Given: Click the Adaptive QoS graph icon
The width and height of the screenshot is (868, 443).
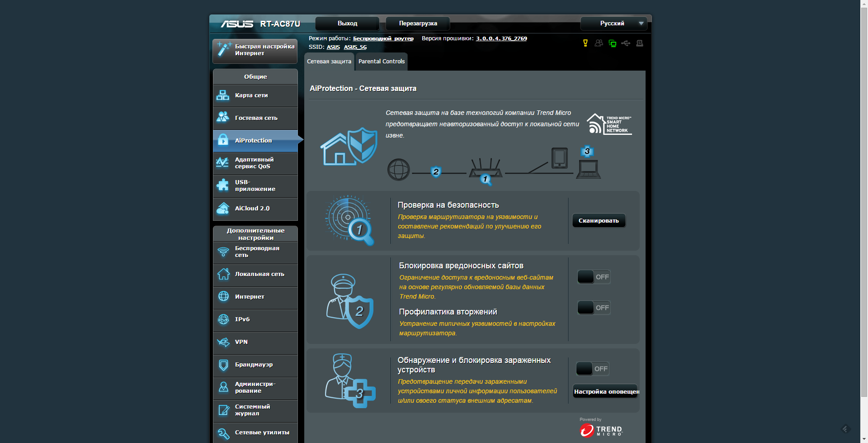Looking at the screenshot, I should (222, 162).
